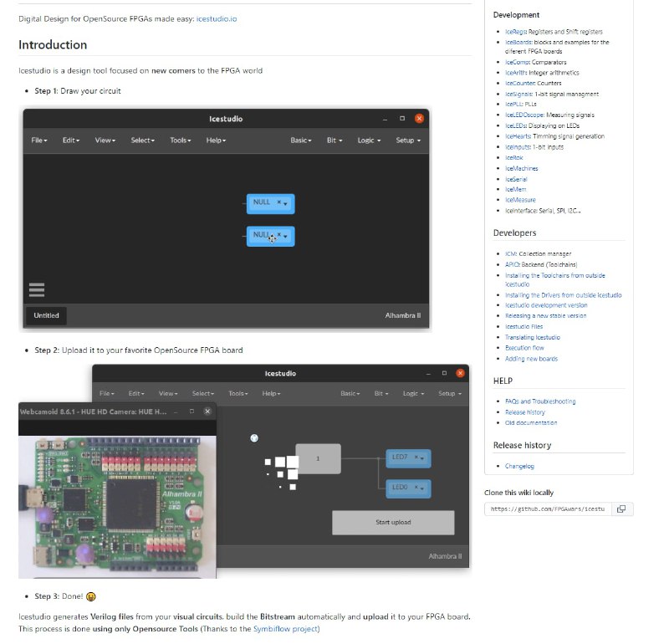Expand the Basic menu in Step 1 window
The width and height of the screenshot is (669, 644).
tap(300, 141)
